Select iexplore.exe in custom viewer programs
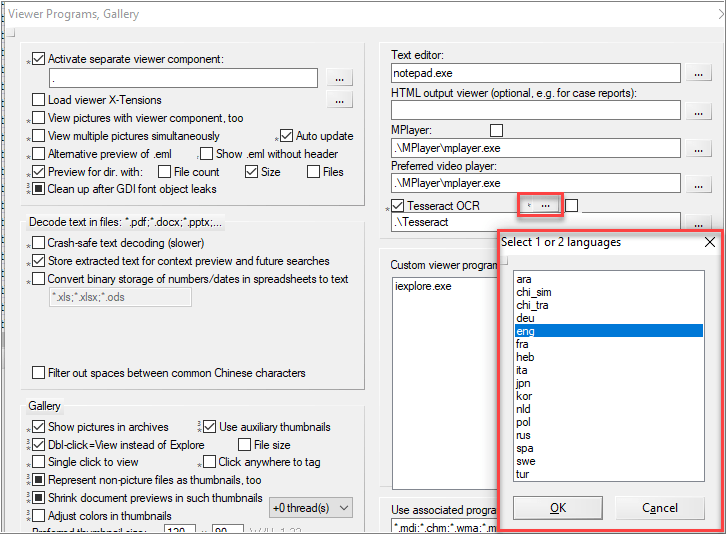726x534 pixels. (x=423, y=286)
